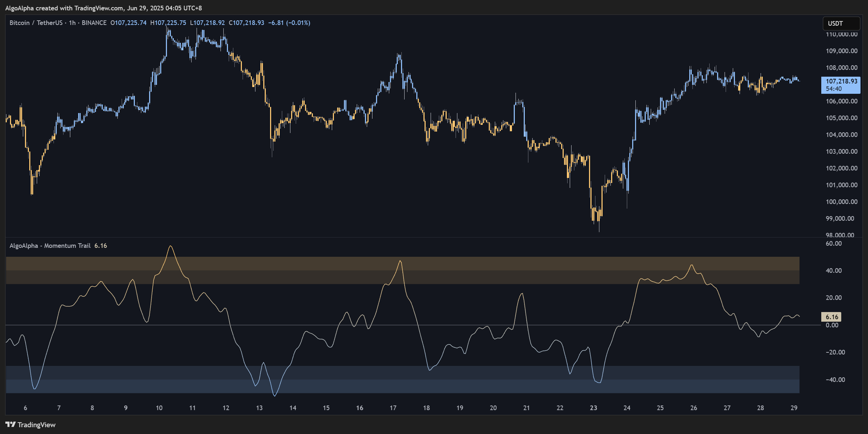Click the 1h interval label in title
This screenshot has width=868, height=434.
[72, 23]
